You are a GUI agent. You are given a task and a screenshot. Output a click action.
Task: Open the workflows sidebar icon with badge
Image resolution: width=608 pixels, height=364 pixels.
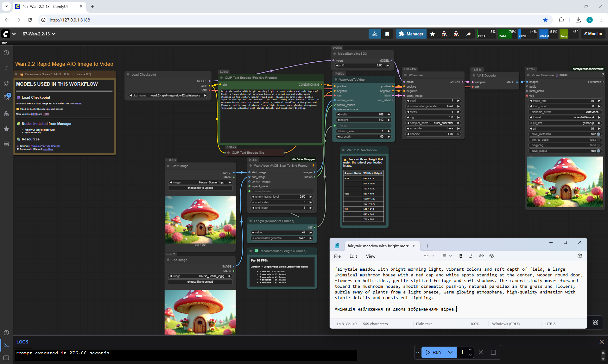(x=6, y=97)
